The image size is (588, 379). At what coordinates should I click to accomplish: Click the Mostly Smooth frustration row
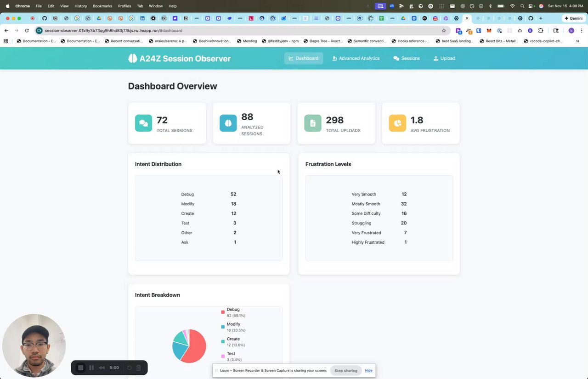(379, 204)
